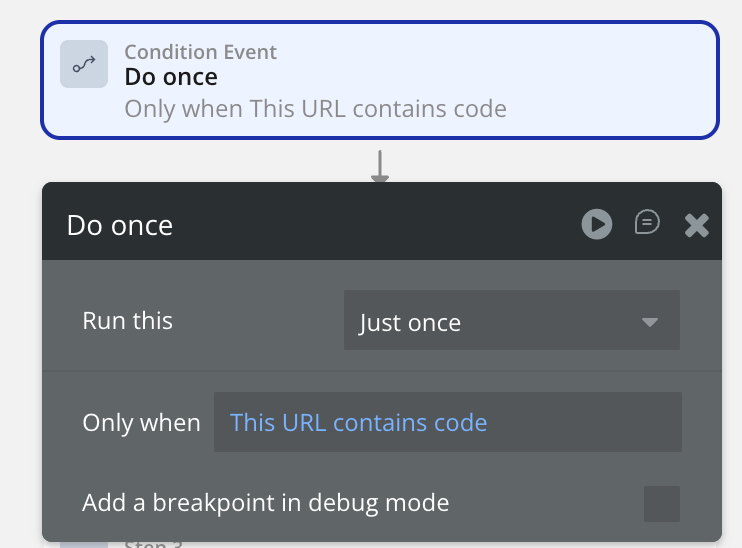Click empty space in the Only when field
The width and height of the screenshot is (742, 548).
590,422
